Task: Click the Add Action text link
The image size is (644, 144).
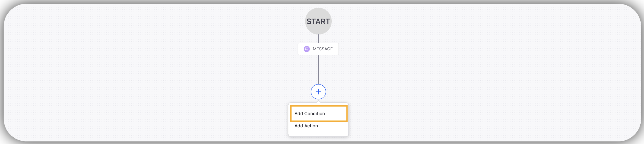Action: 306,126
